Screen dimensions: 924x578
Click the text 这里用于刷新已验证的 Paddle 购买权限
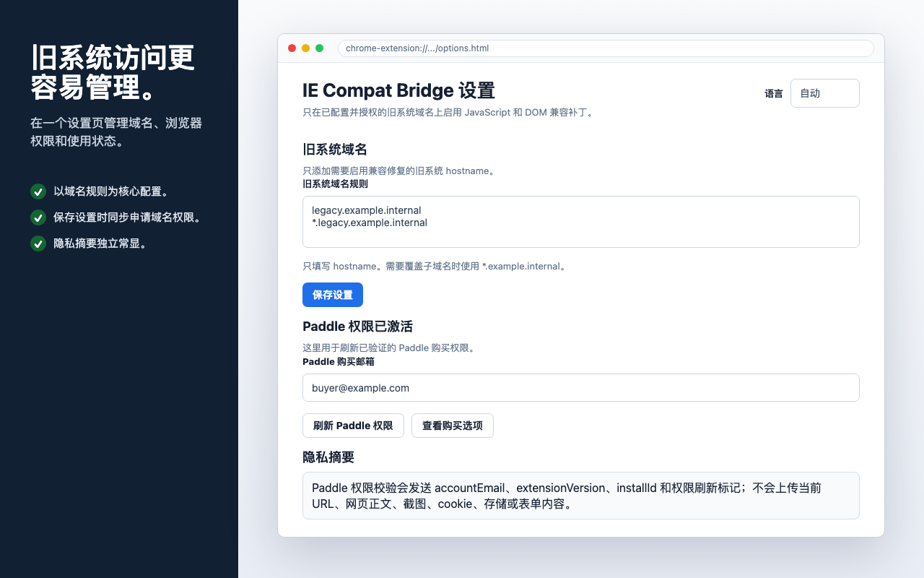[389, 348]
